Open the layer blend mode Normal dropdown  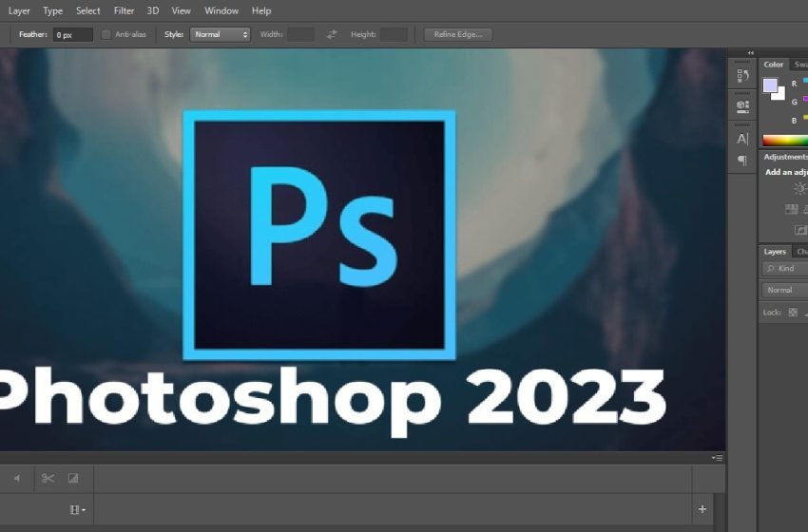pos(785,290)
